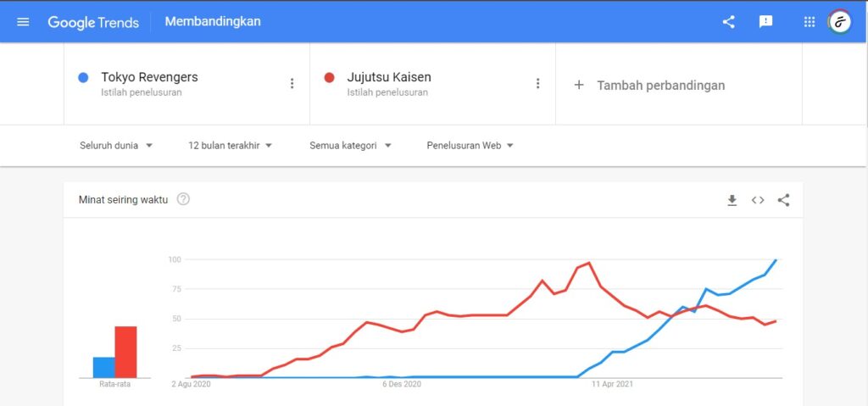Screen dimensions: 868x406
Task: Show help for Minat seiring waktu
Action: [183, 200]
